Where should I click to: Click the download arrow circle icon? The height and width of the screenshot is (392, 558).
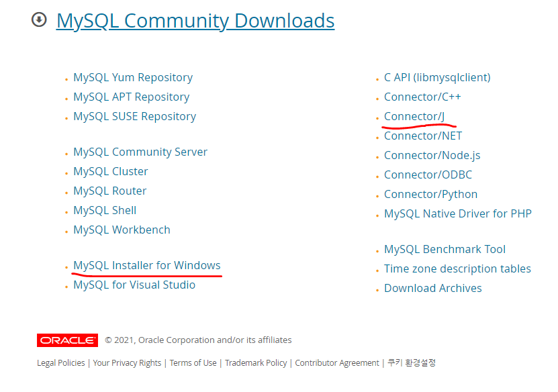pos(39,19)
